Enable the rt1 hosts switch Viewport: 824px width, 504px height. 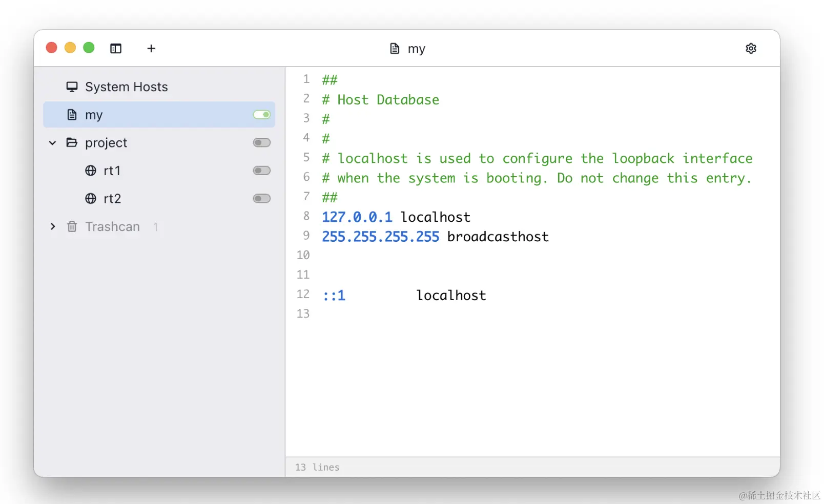tap(262, 171)
